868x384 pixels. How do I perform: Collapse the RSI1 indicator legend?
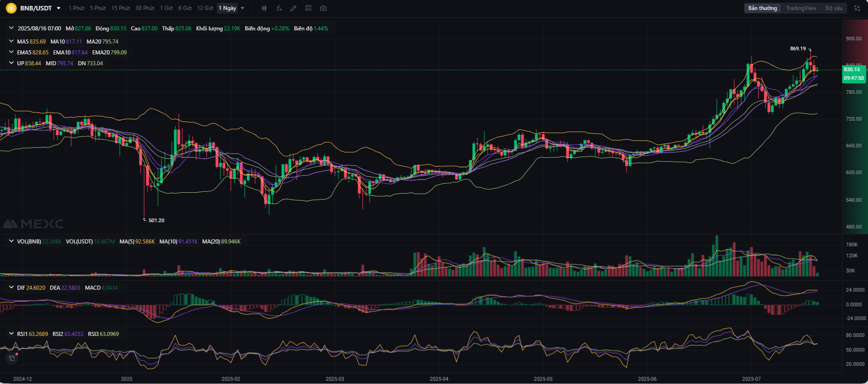click(x=11, y=334)
